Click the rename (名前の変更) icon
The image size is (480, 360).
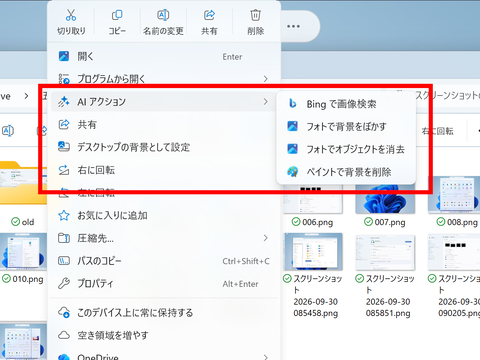click(163, 15)
